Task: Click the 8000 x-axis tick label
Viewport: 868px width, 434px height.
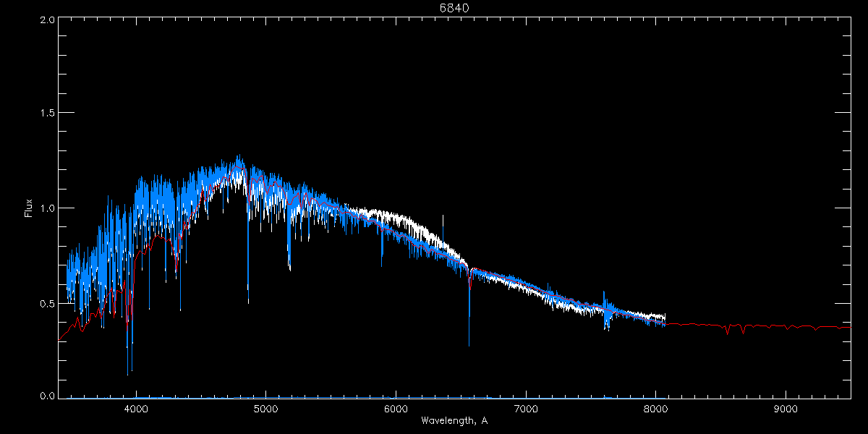Action: pos(655,409)
